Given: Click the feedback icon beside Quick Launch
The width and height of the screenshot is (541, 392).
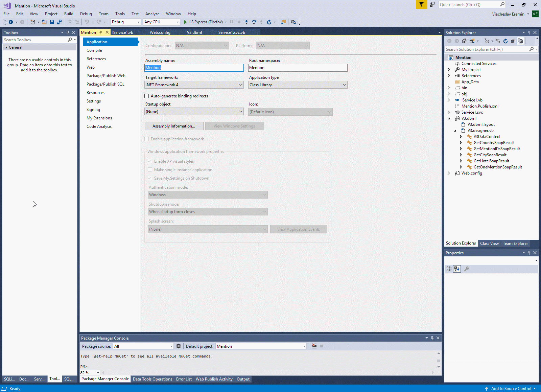Looking at the screenshot, I should click(432, 4).
